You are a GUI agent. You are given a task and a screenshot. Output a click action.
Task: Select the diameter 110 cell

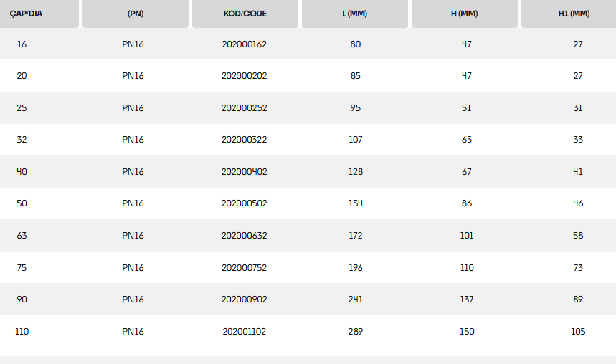pos(22,332)
